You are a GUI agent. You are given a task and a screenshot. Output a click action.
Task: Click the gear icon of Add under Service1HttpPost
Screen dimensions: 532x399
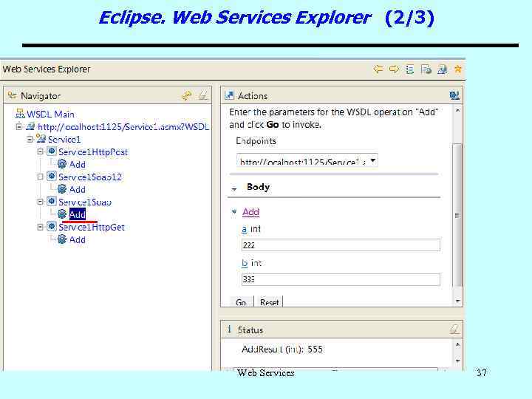click(62, 164)
